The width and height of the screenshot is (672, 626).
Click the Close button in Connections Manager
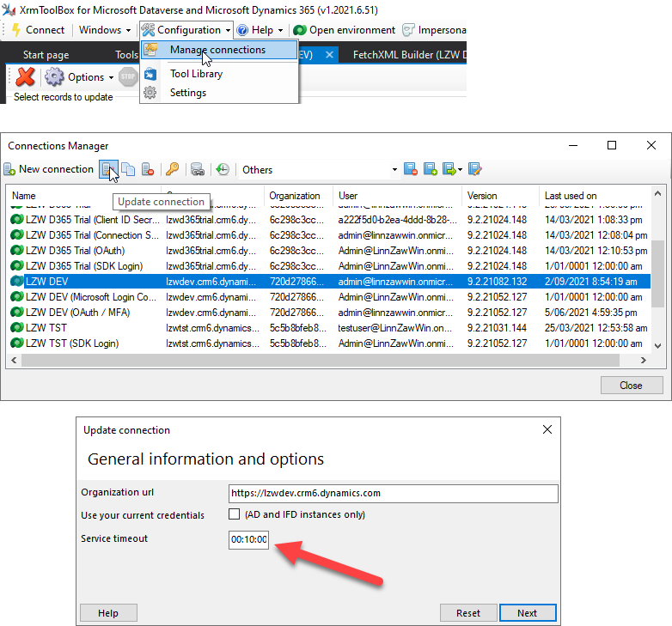[x=632, y=386]
